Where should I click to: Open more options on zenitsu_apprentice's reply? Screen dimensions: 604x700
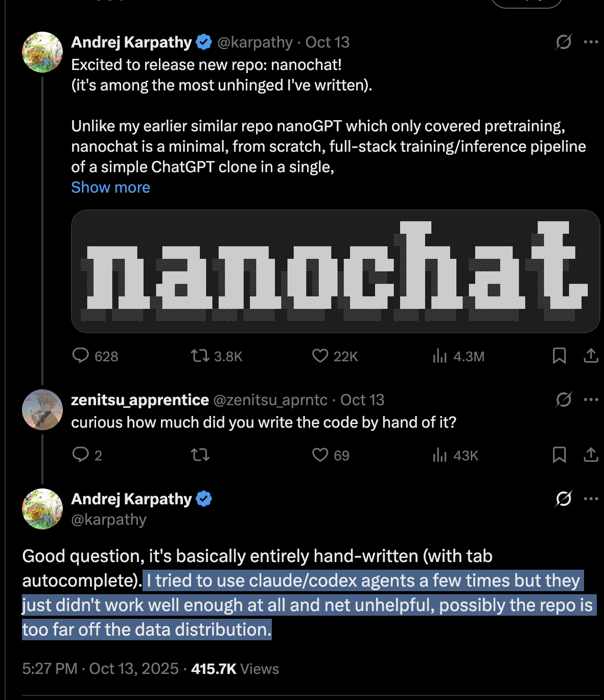point(591,400)
